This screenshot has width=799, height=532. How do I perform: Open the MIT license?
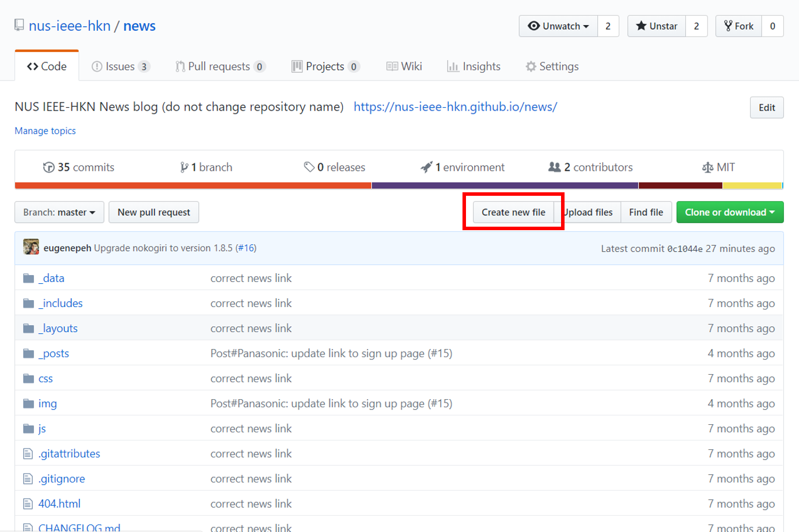(719, 167)
